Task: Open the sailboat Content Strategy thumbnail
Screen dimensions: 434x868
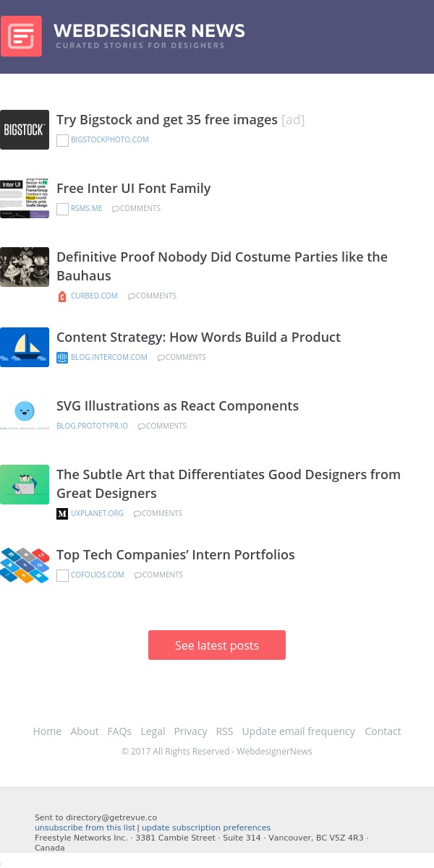Action: coord(25,348)
